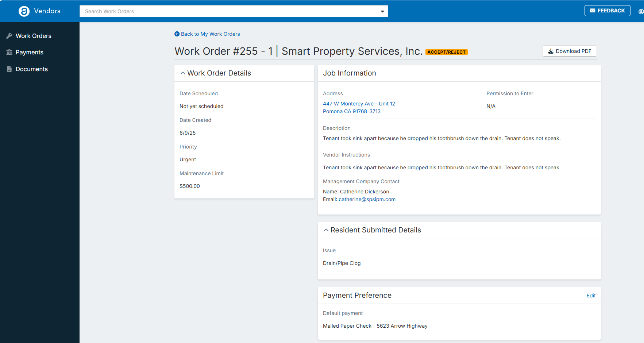Click the 'Not yet scheduled' value

coord(201,106)
